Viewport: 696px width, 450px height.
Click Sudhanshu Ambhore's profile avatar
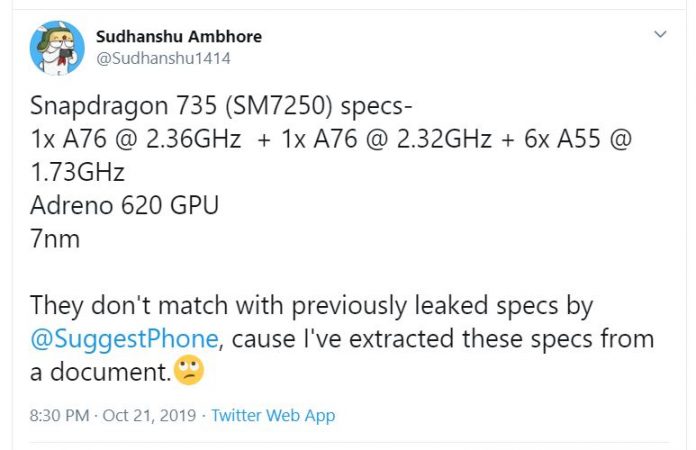[57, 47]
